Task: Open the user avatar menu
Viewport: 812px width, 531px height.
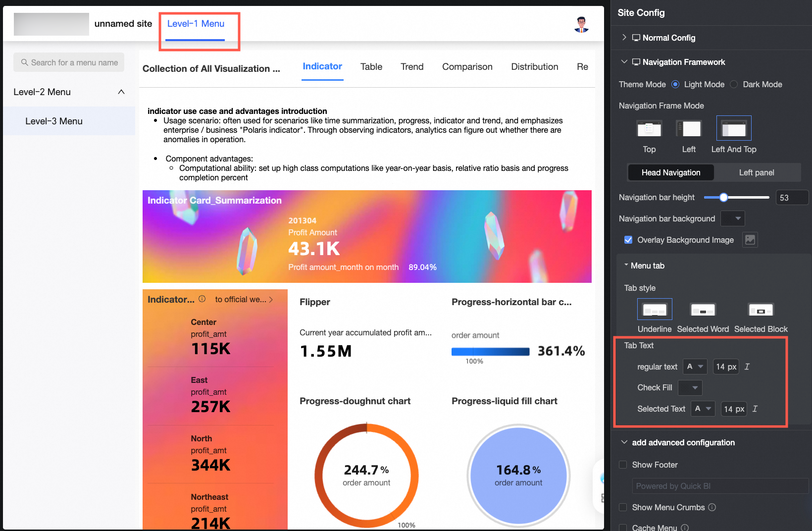Action: point(581,24)
